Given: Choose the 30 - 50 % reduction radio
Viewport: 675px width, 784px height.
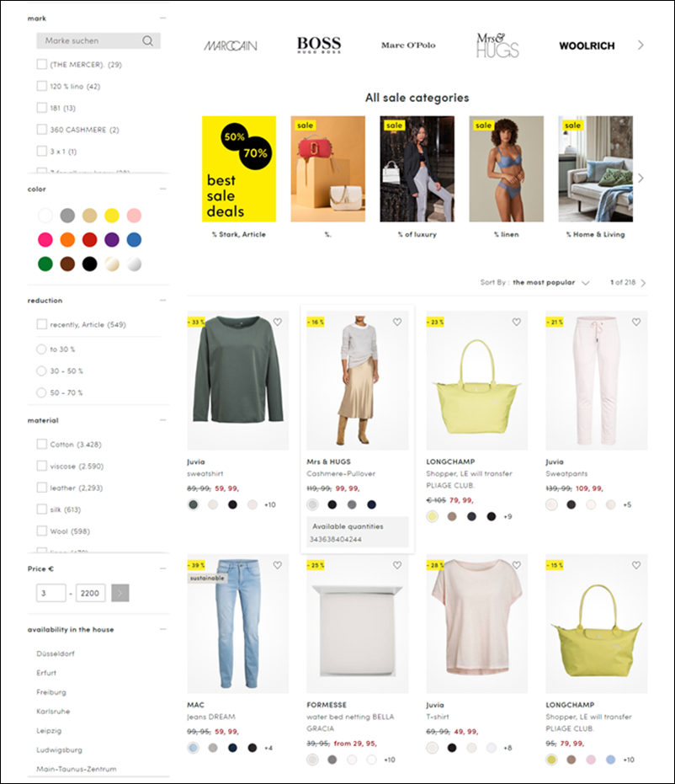Looking at the screenshot, I should click(41, 371).
